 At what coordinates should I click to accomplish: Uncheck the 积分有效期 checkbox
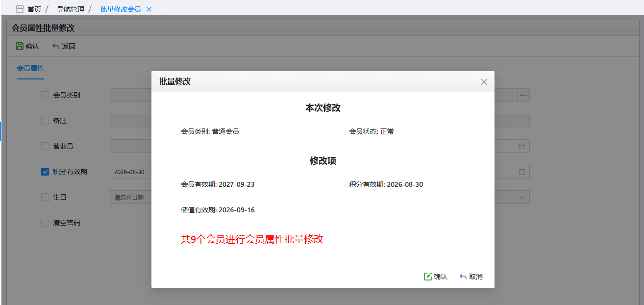pos(45,172)
